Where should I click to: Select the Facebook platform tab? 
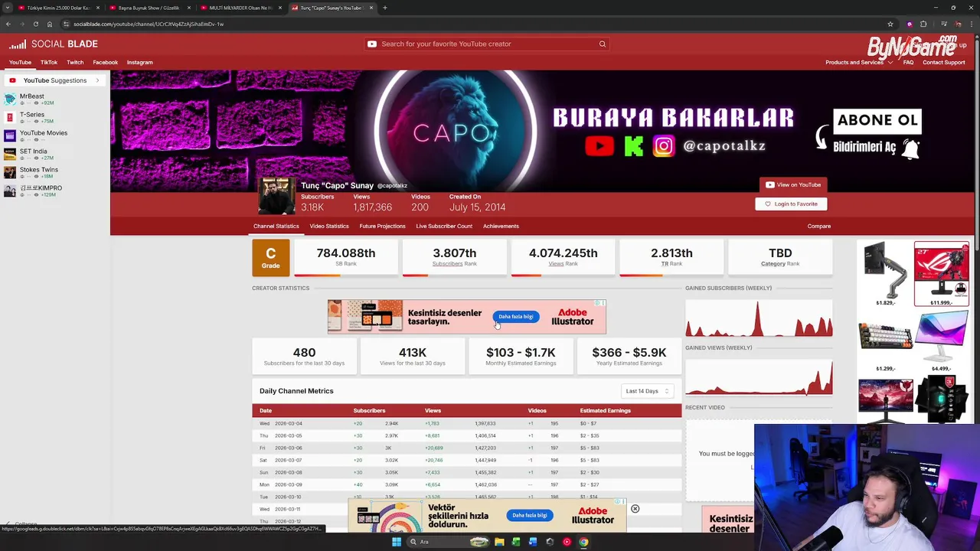(x=106, y=62)
